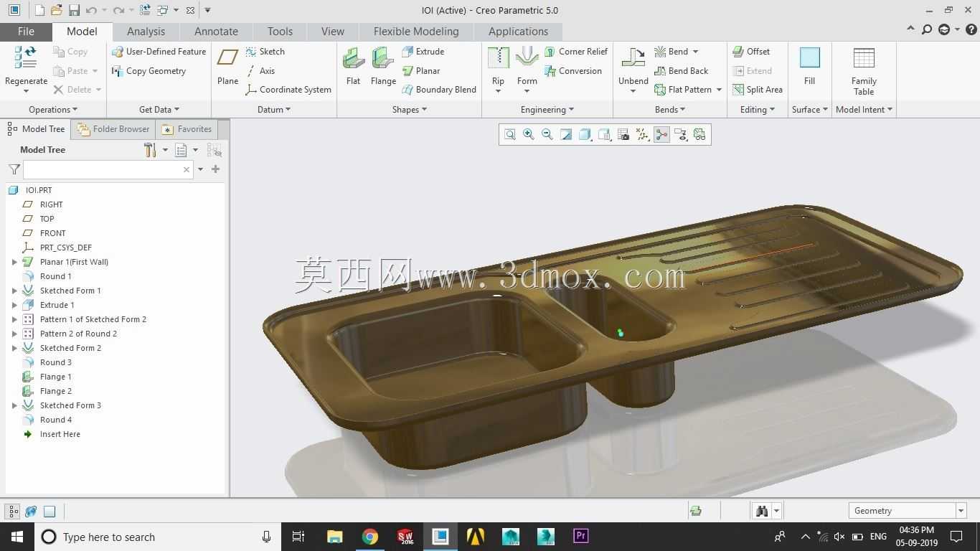Click the Coordinate System button
This screenshot has height=551, width=980.
coord(288,90)
